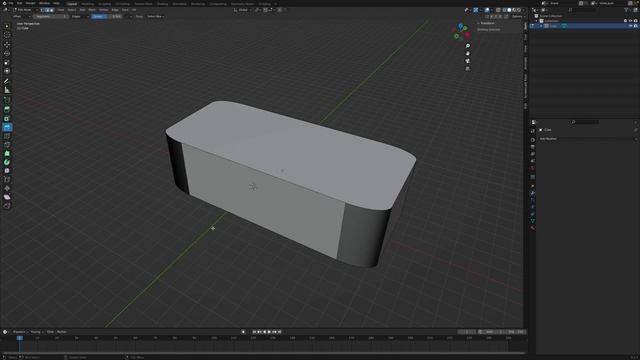
Task: Select the Annotate pencil tool
Action: (x=7, y=81)
